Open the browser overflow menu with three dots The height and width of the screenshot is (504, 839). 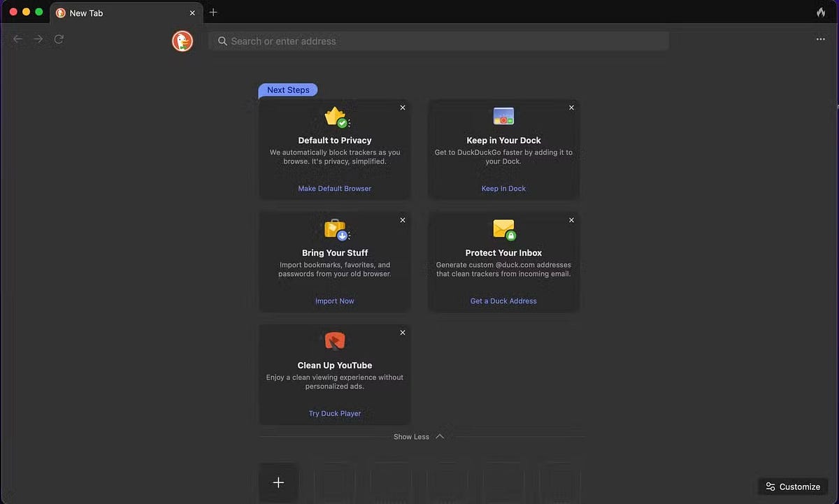(820, 39)
